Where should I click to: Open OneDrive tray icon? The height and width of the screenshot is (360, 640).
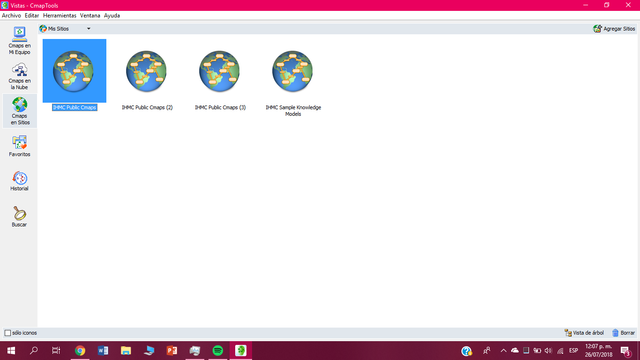(515, 351)
